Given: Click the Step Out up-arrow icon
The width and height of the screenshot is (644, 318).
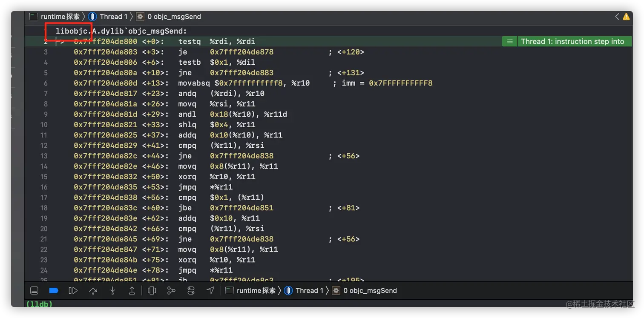Looking at the screenshot, I should click(x=132, y=291).
